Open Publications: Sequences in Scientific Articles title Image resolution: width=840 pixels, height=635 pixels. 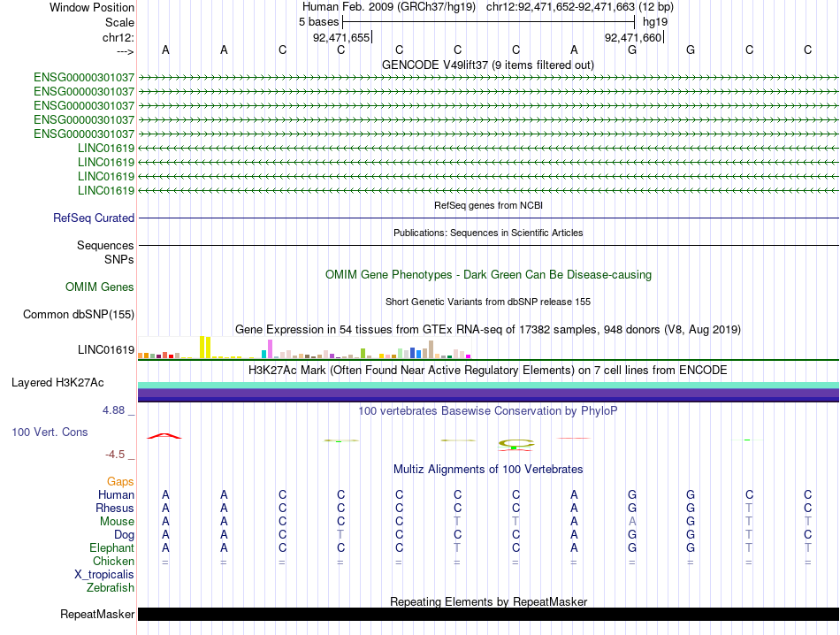click(488, 233)
